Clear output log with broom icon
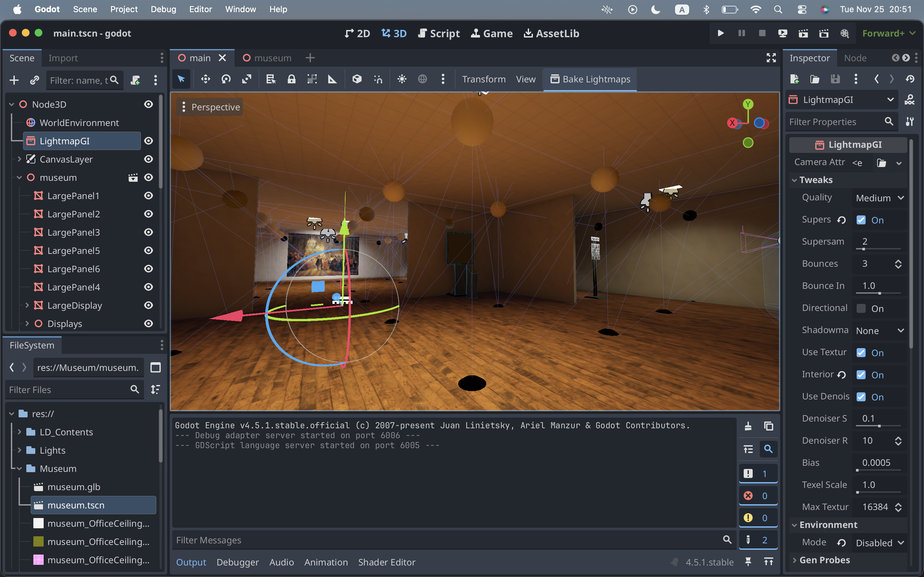Image resolution: width=924 pixels, height=577 pixels. [x=748, y=426]
